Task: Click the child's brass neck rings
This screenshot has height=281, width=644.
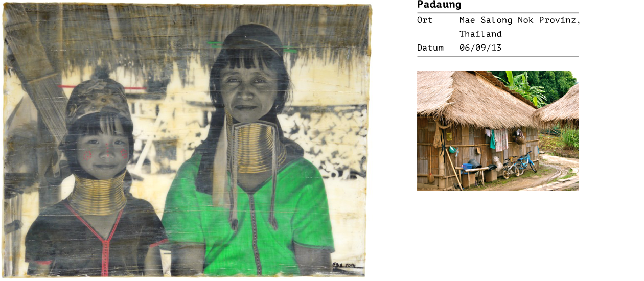Action: point(97,194)
